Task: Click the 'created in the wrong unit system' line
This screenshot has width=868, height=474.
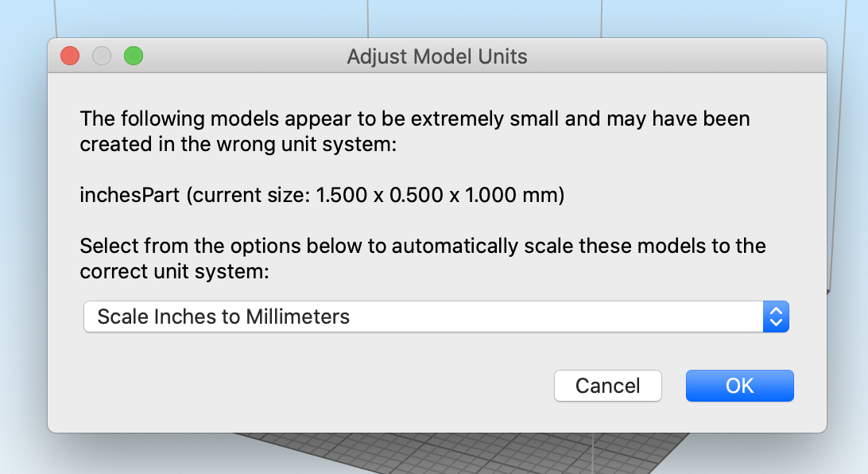Action: point(238,145)
